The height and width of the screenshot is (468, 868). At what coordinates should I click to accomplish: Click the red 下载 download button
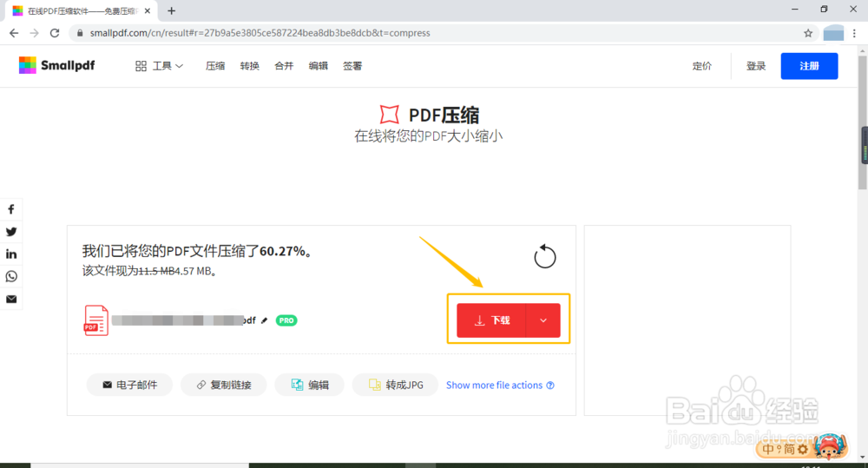[491, 320]
